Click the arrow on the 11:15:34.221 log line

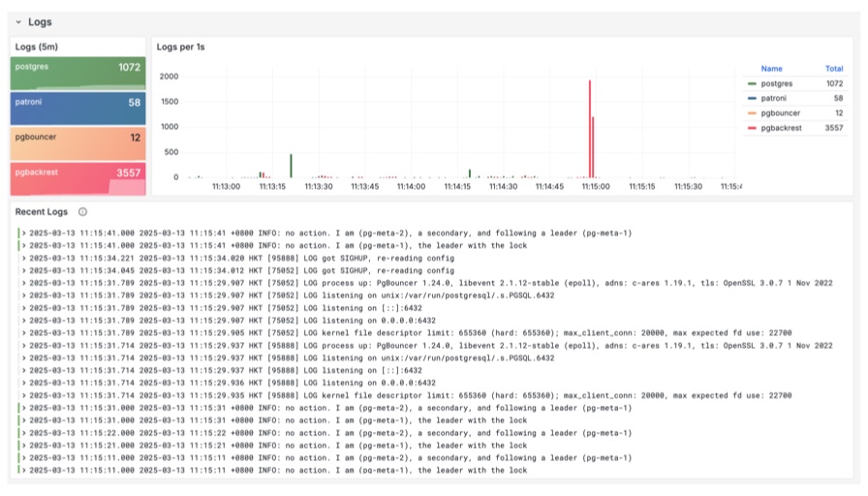(x=24, y=259)
